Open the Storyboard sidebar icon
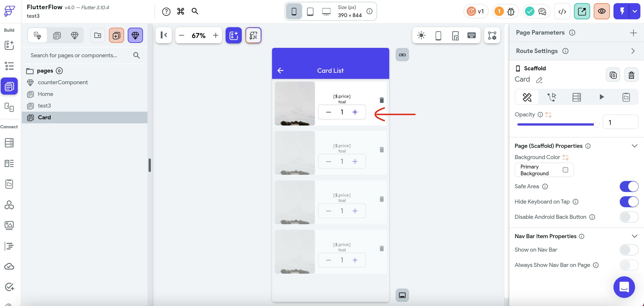This screenshot has height=306, width=644. (x=9, y=107)
